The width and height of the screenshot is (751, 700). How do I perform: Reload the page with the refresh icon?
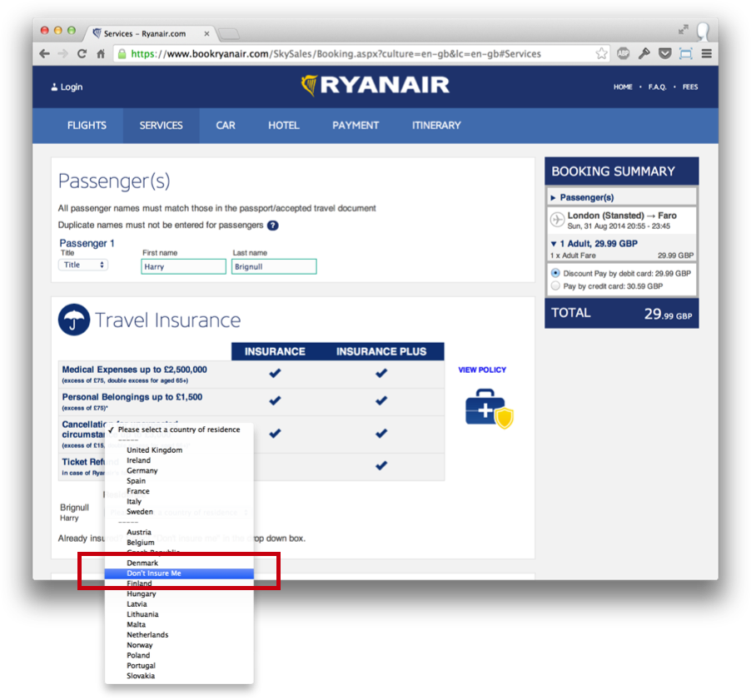(x=82, y=53)
